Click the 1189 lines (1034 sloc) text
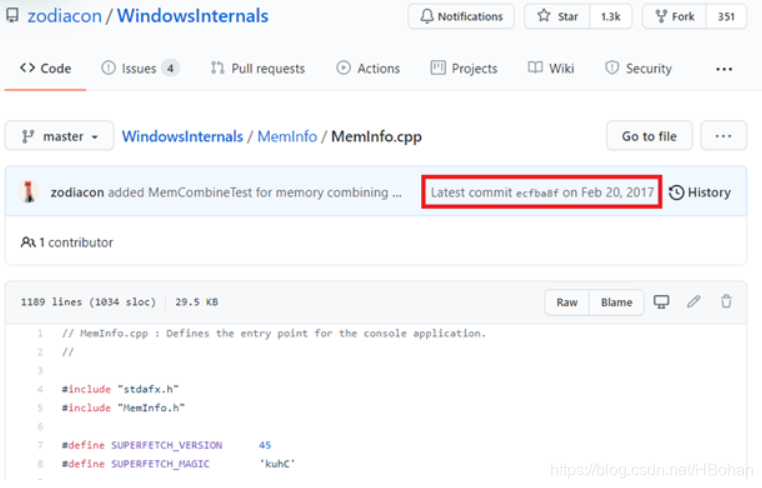Screen dimensions: 762x488 coord(88,302)
